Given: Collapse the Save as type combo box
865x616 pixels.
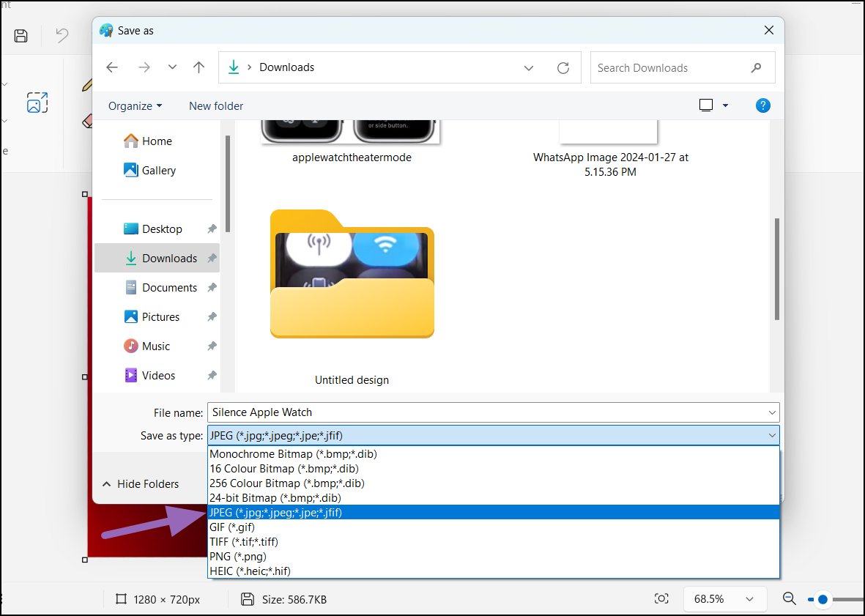Looking at the screenshot, I should (772, 436).
